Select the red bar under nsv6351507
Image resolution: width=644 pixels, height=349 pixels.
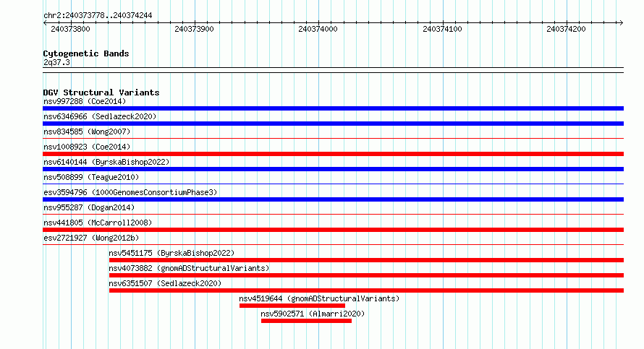click(366, 290)
